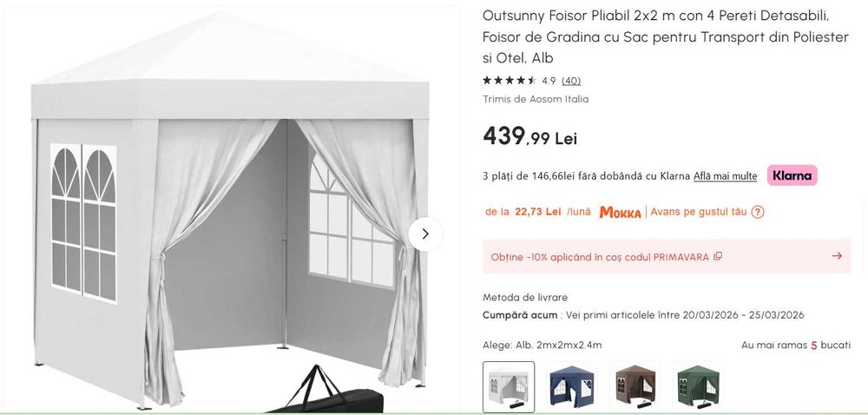The image size is (868, 415).
Task: Click the 22,73 Lei monthly offer
Action: [x=538, y=212]
